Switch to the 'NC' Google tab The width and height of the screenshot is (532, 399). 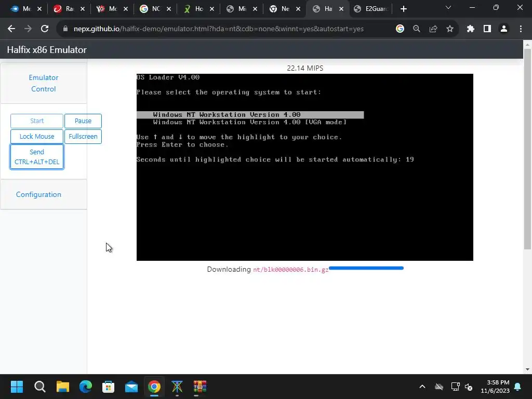151,9
